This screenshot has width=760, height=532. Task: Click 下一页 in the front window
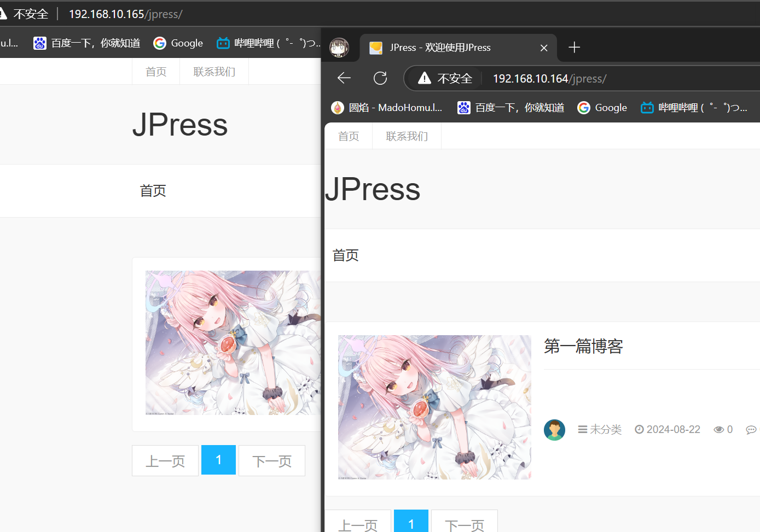click(465, 521)
